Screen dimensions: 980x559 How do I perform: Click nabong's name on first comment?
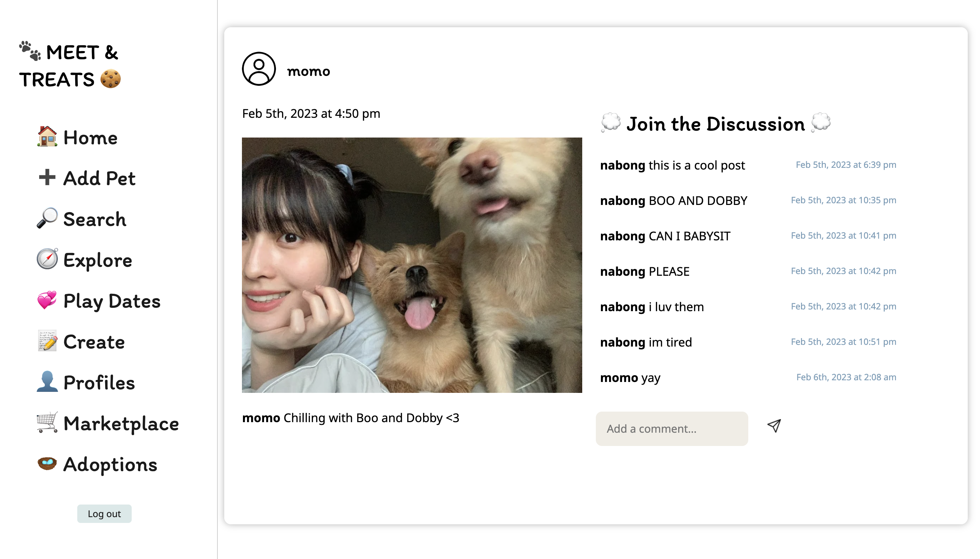pos(622,165)
